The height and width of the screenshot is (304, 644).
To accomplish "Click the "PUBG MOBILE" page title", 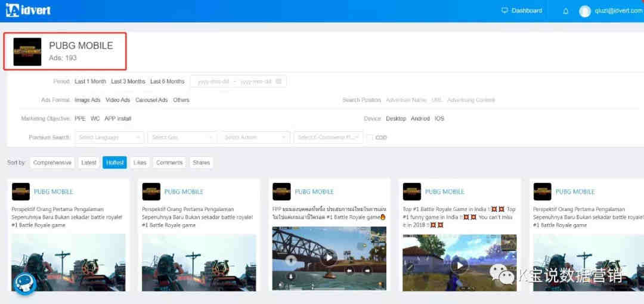I will pyautogui.click(x=81, y=45).
